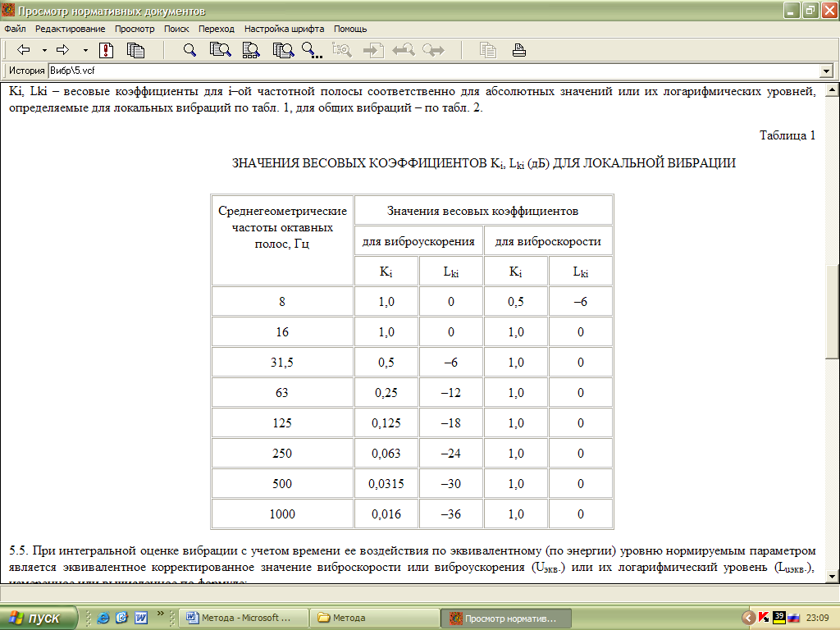Click the table cell 0,063

[x=386, y=454]
